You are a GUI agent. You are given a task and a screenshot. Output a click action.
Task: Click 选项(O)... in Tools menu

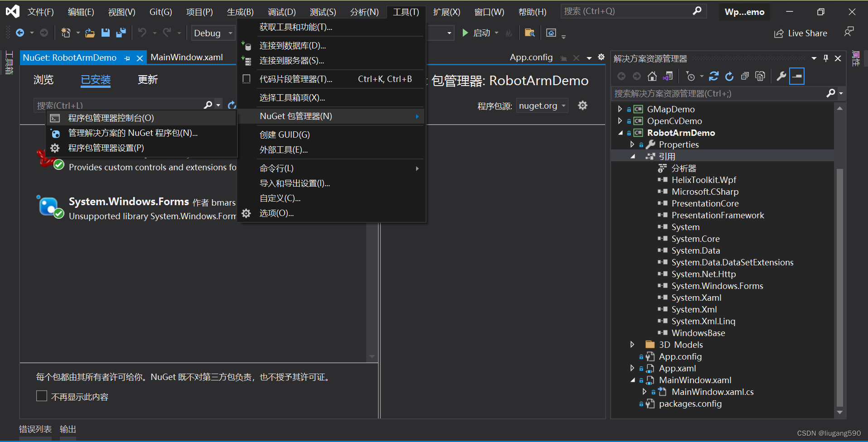(x=332, y=213)
